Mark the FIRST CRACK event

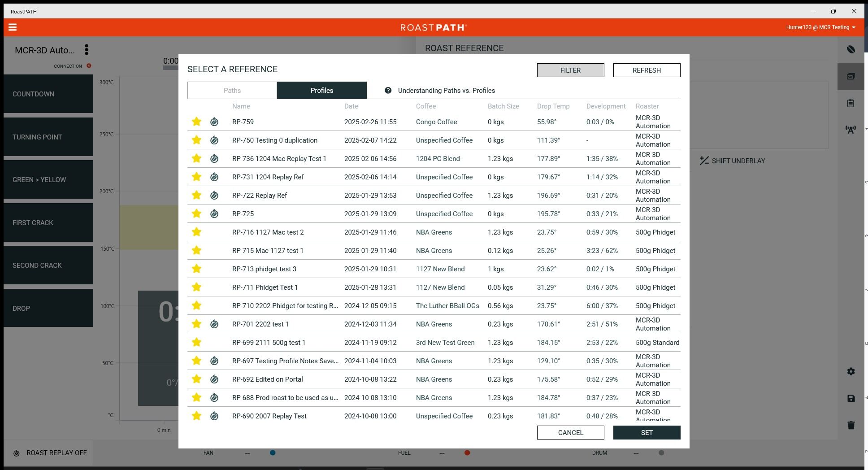click(x=48, y=223)
